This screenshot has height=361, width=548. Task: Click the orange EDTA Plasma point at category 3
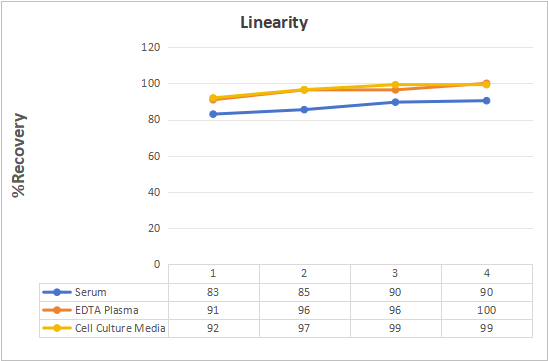pyautogui.click(x=395, y=90)
